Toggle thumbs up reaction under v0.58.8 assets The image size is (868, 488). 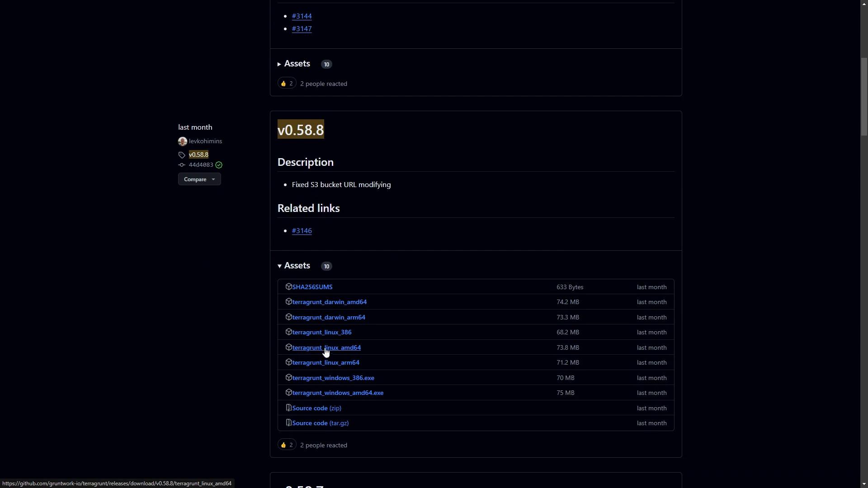[x=287, y=445]
